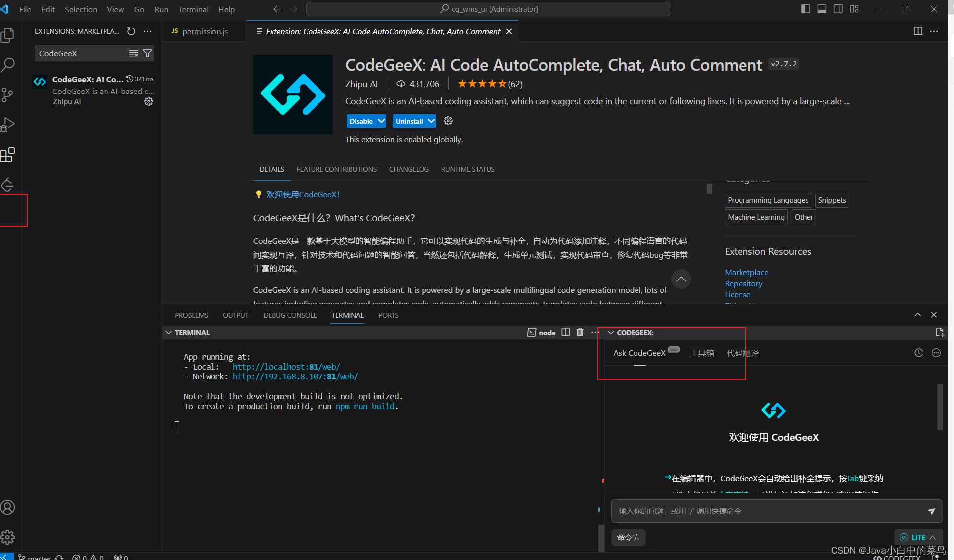
Task: Open the LITE model selector
Action: click(918, 537)
